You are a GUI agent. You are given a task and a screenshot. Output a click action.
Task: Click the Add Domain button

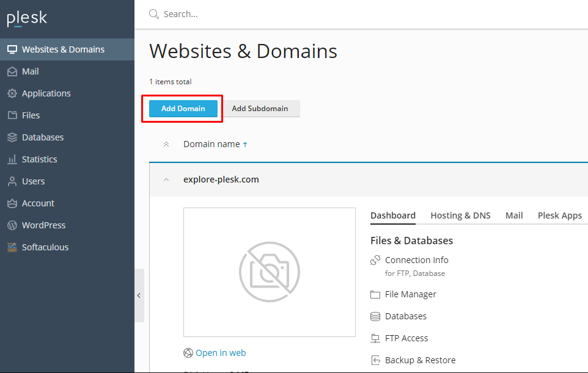pos(182,108)
